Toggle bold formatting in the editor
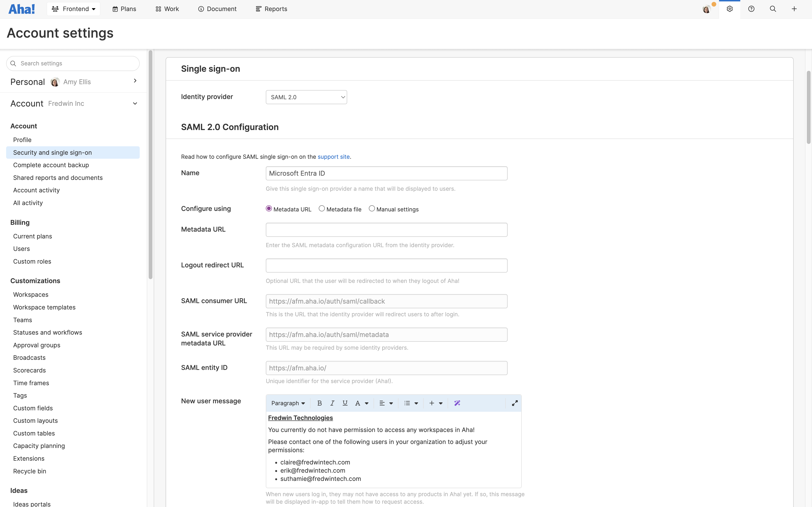This screenshot has height=507, width=812. pos(319,403)
